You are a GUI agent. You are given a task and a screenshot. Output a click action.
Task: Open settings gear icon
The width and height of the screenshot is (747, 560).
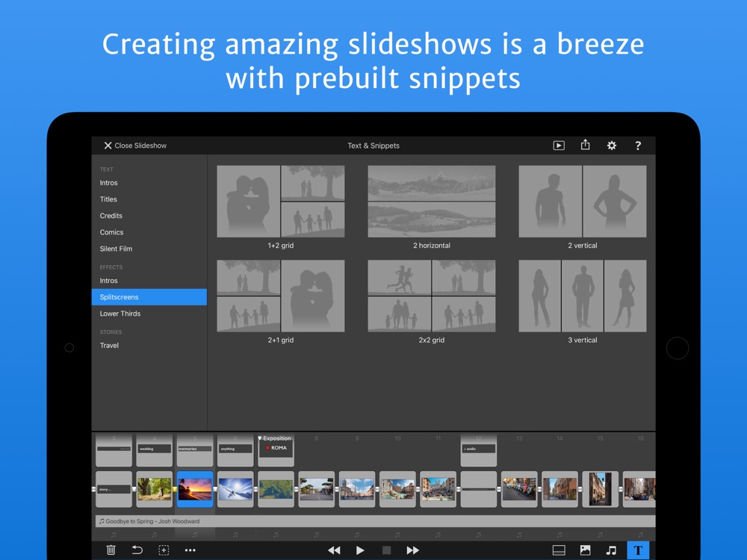click(x=611, y=146)
